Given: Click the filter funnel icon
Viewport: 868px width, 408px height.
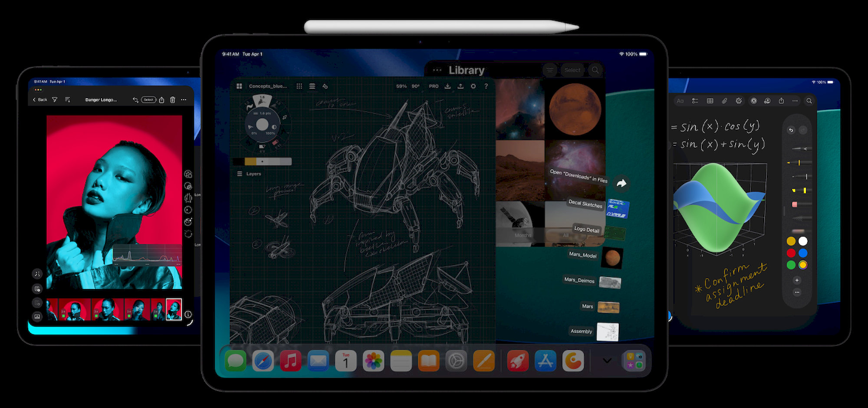Looking at the screenshot, I should (55, 100).
